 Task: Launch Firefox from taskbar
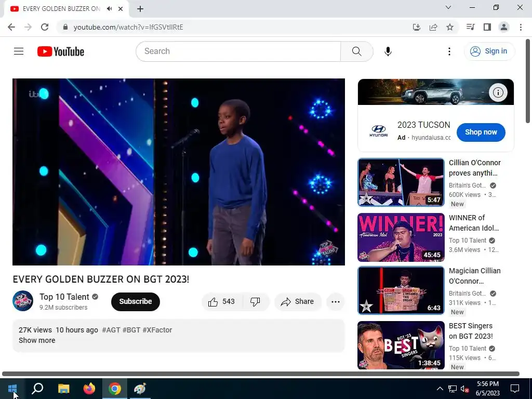pos(89,389)
